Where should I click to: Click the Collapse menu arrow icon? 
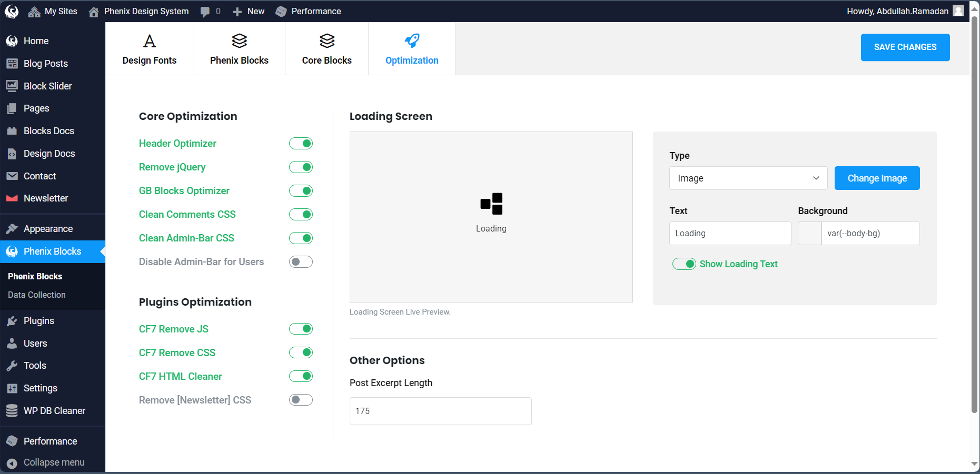coord(12,463)
